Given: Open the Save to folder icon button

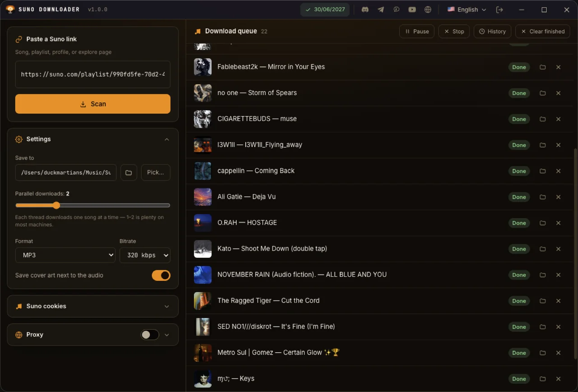Looking at the screenshot, I should (x=129, y=173).
